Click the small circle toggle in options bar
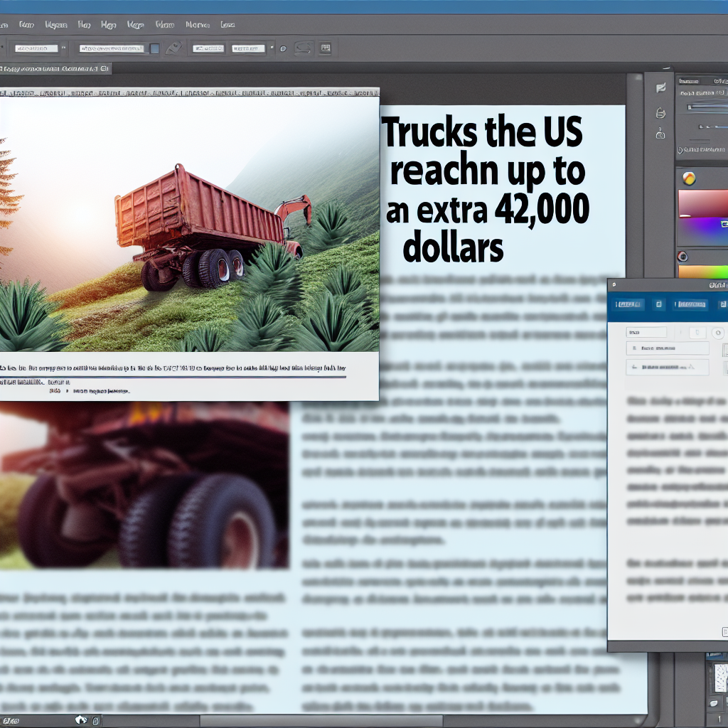The width and height of the screenshot is (728, 728). coord(283,48)
